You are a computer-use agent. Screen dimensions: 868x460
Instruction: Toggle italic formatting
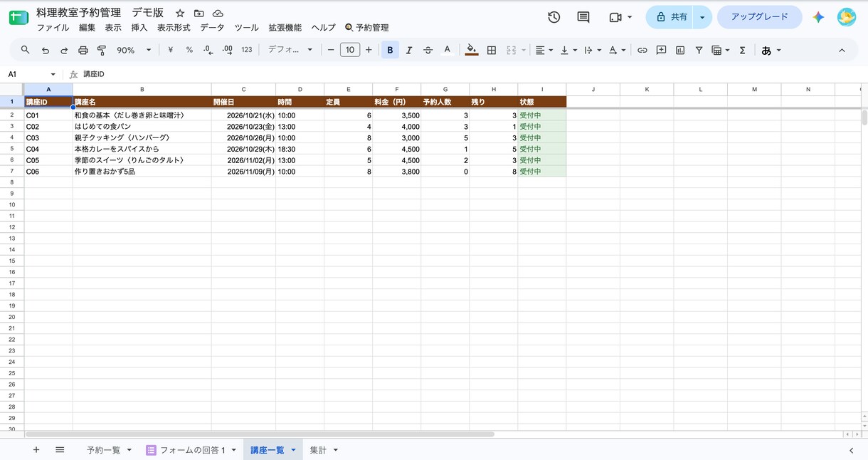point(409,50)
